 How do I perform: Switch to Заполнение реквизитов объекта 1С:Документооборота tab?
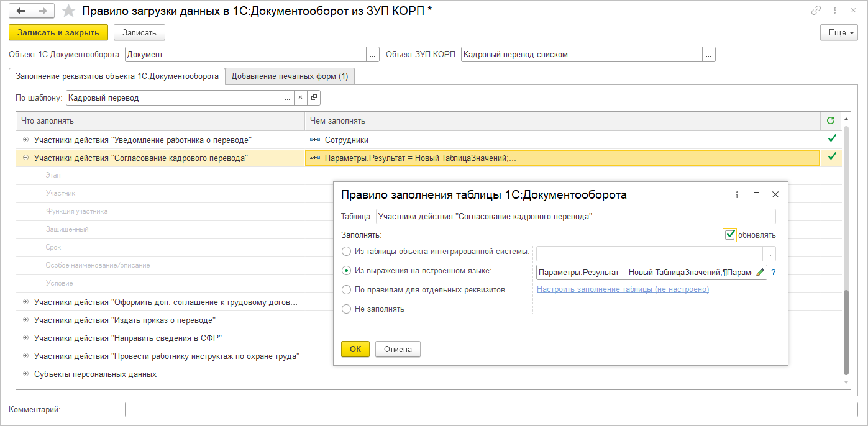click(117, 76)
